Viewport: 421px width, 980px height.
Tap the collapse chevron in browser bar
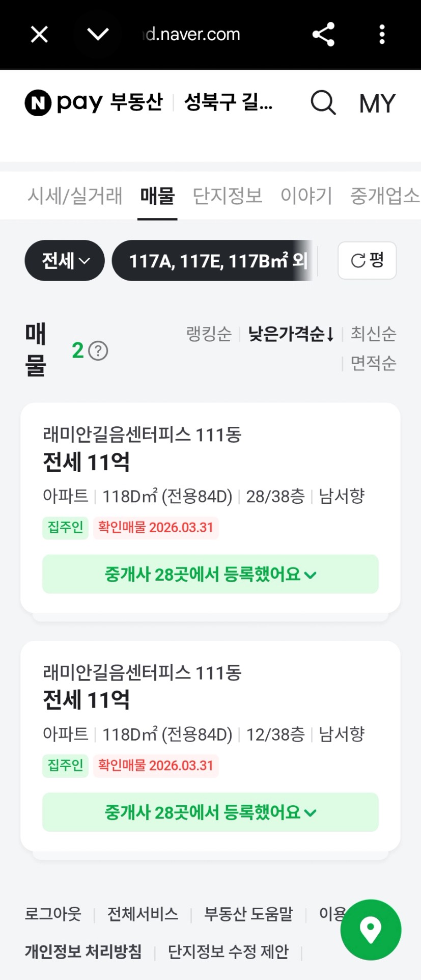98,35
